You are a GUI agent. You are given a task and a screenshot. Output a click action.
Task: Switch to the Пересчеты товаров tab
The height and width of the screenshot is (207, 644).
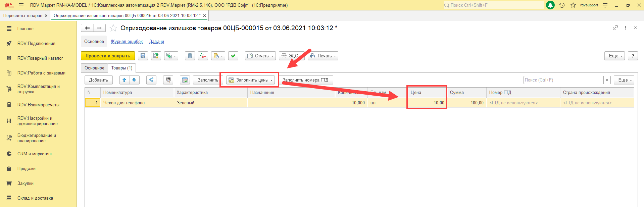23,16
